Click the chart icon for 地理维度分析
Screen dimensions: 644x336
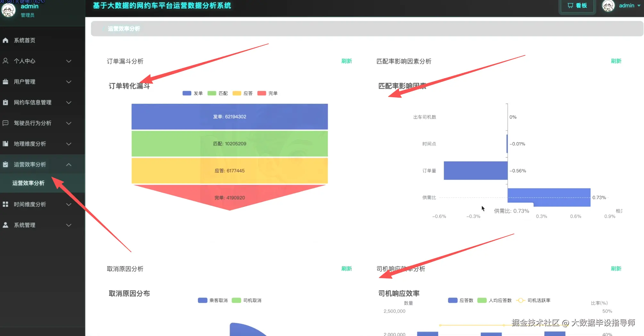pyautogui.click(x=5, y=144)
